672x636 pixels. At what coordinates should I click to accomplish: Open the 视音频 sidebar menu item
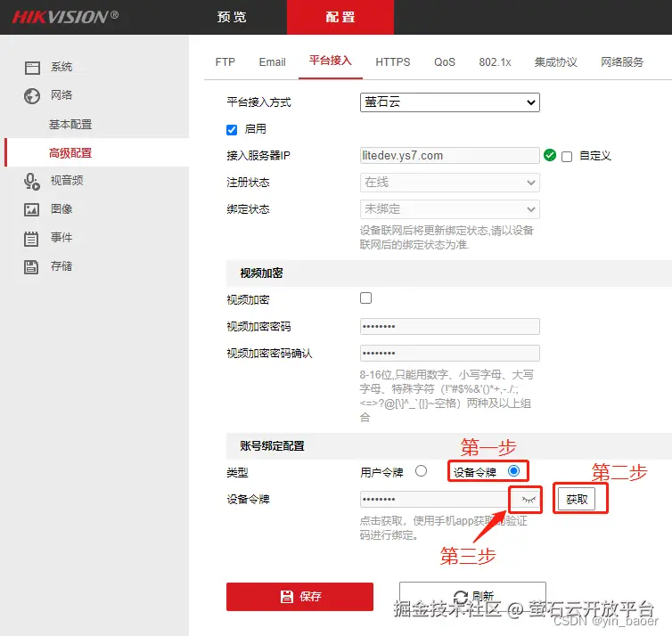click(67, 180)
